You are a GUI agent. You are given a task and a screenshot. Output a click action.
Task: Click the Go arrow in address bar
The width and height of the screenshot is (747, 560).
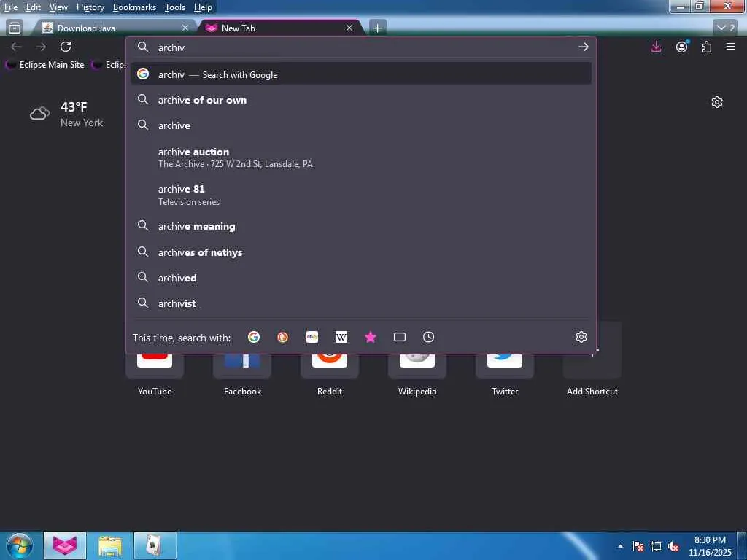[x=583, y=47]
